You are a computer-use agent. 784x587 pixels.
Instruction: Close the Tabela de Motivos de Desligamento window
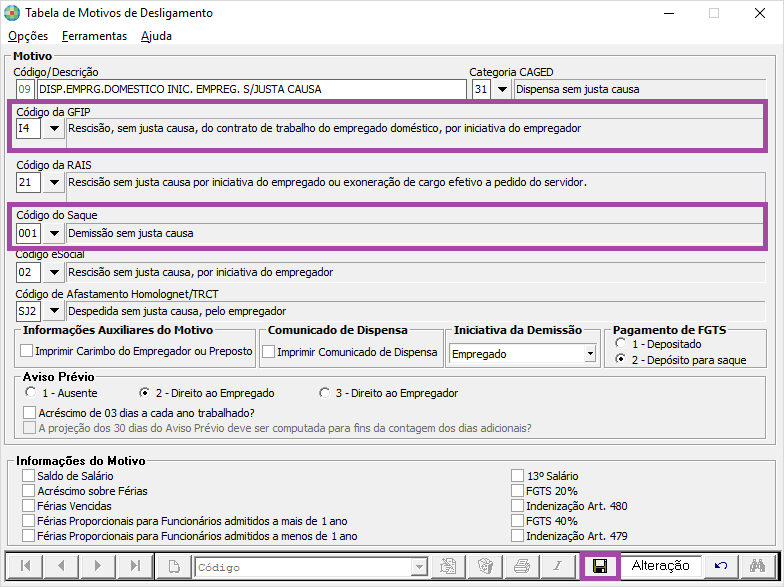tap(760, 13)
